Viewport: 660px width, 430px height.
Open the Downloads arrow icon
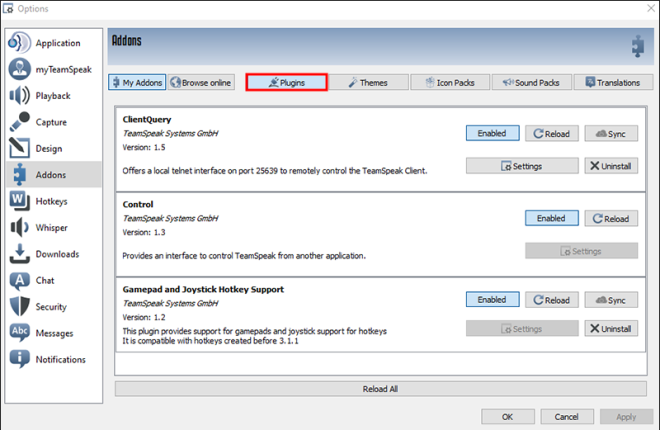19,254
